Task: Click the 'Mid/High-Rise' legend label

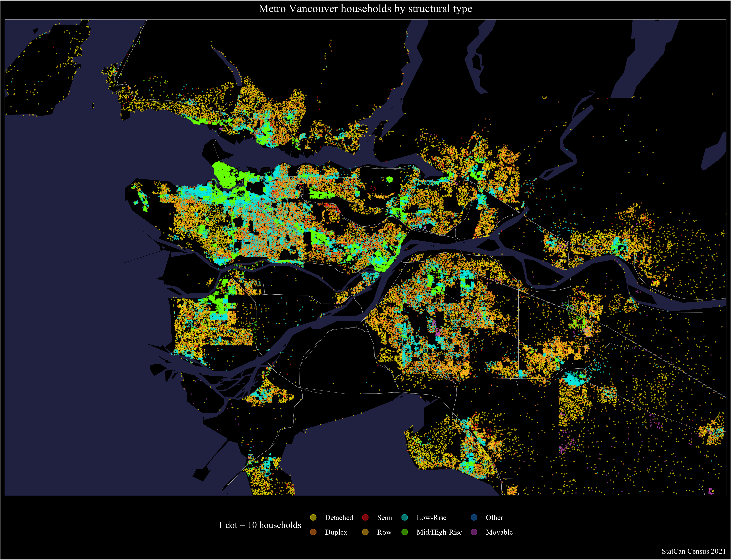Action: tap(439, 532)
